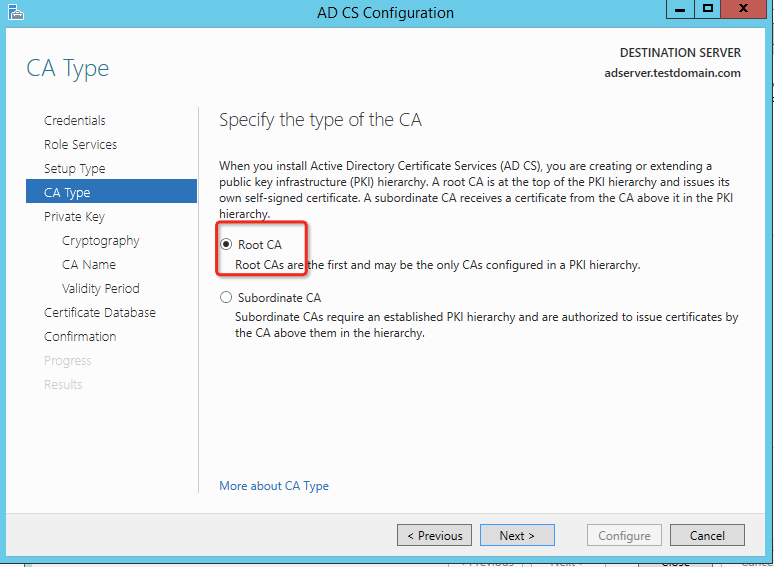Navigate to the Confirmation step
Screen dimensions: 774x567
point(80,336)
